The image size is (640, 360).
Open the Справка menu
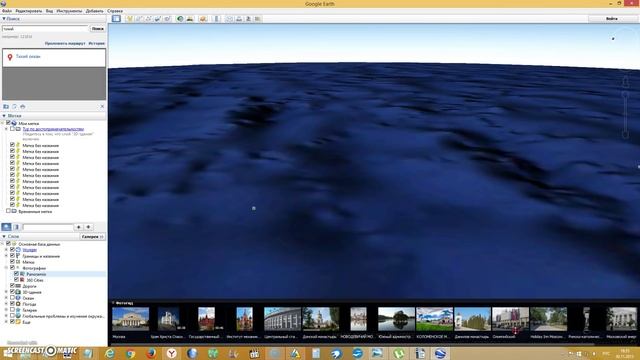[115, 11]
